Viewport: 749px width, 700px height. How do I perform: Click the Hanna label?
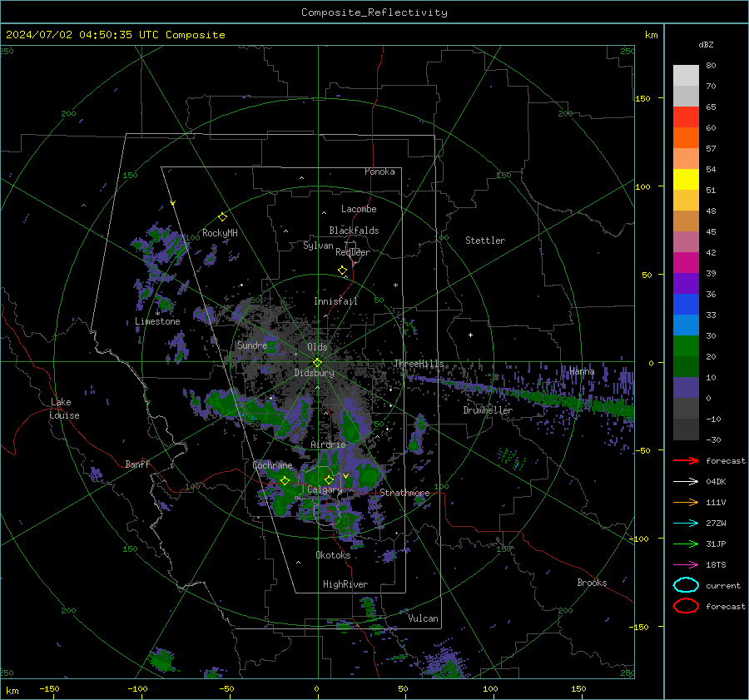tap(582, 371)
